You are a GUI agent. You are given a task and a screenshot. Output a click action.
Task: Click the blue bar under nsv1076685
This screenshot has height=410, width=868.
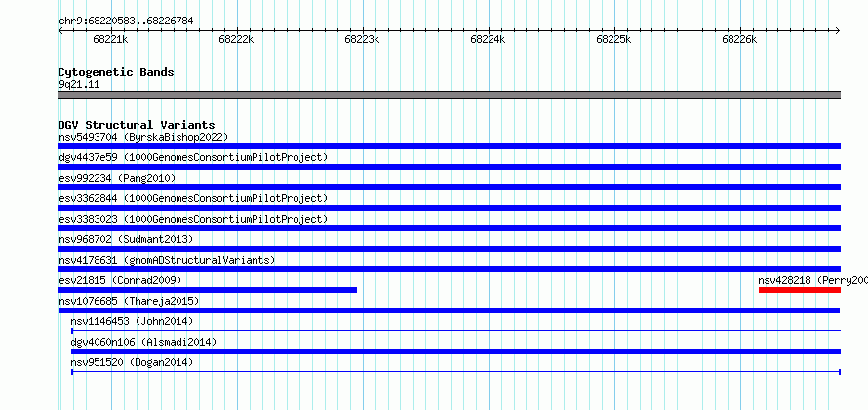[449, 310]
